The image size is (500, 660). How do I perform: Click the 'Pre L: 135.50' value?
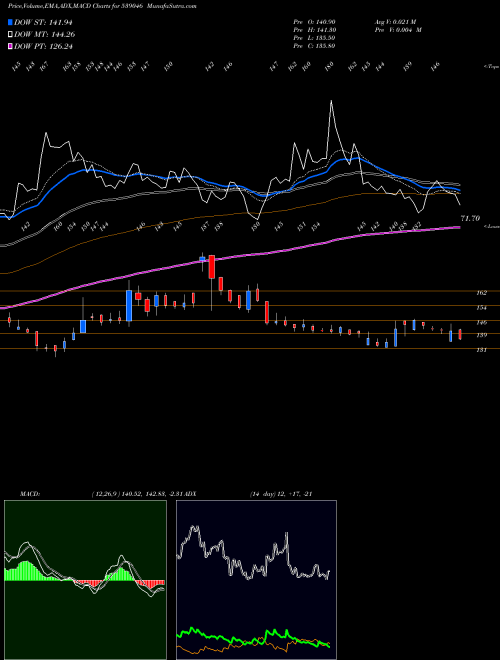coord(314,38)
